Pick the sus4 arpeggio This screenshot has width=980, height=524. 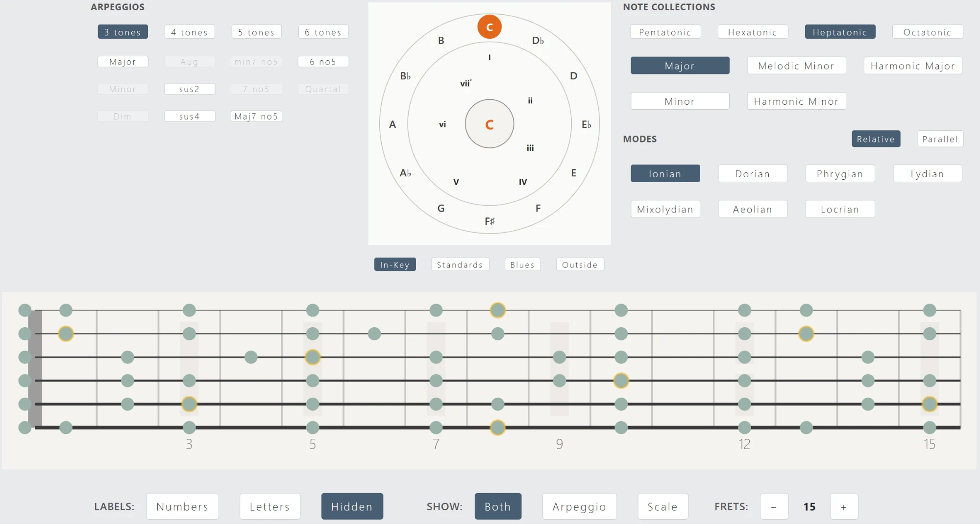[190, 117]
